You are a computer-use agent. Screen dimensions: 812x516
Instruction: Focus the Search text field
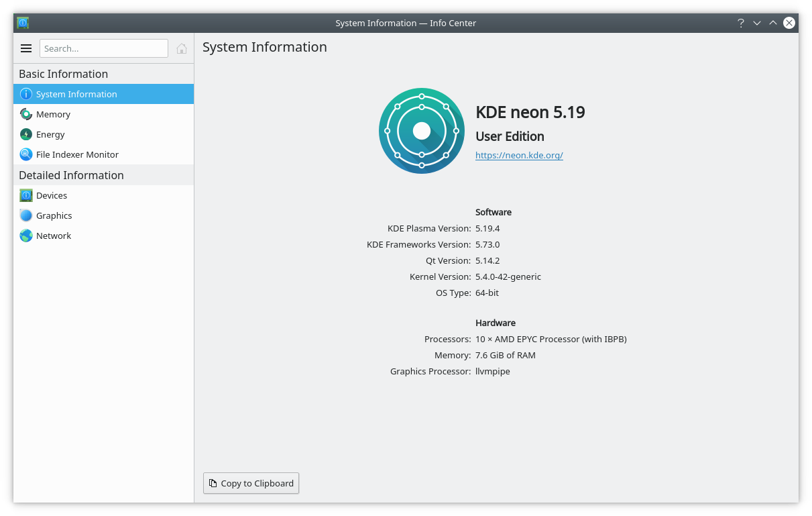[104, 48]
